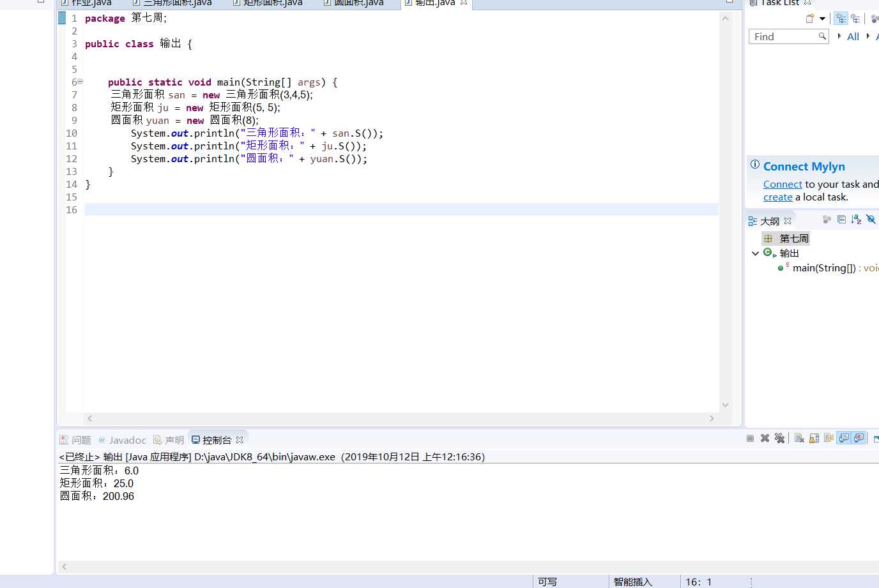Click the package 第七周 declaration line
This screenshot has height=588, width=879.
click(x=126, y=18)
